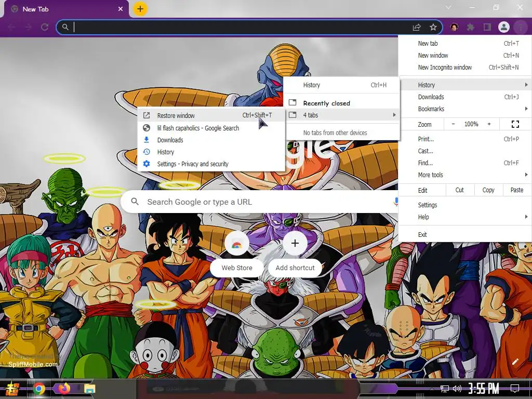Click the blue history clock icon

pos(147,152)
